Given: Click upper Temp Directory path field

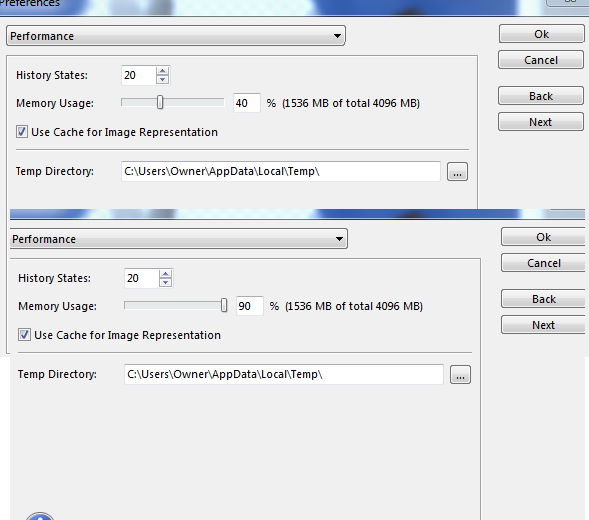Looking at the screenshot, I should (281, 171).
